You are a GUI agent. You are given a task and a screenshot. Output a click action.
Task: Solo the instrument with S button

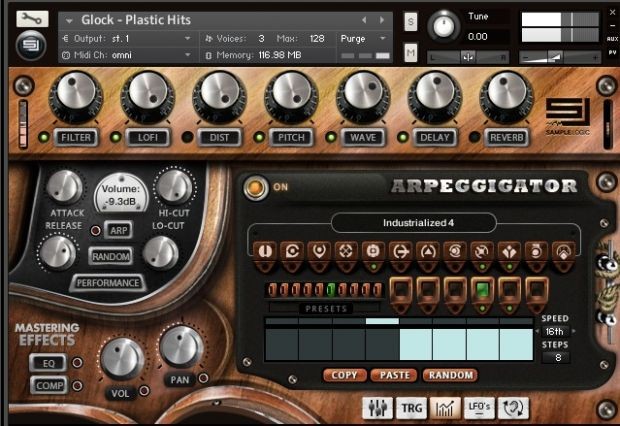point(411,22)
